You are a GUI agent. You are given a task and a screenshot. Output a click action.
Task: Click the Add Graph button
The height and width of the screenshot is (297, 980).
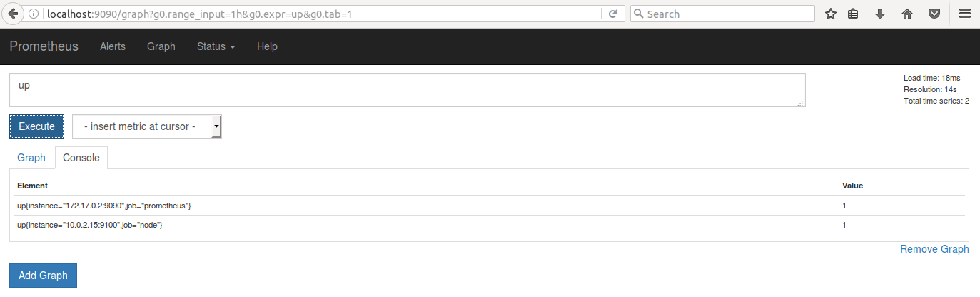point(43,275)
